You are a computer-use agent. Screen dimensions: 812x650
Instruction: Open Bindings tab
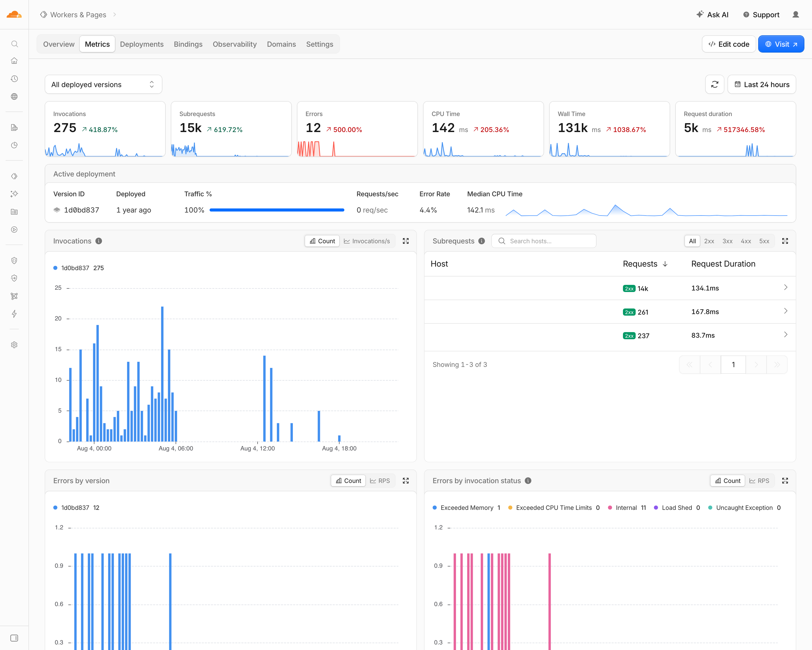(x=188, y=44)
